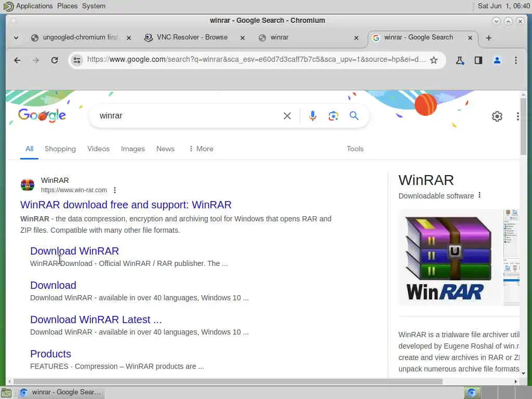
Task: Search by image with camera lens
Action: pos(333,116)
